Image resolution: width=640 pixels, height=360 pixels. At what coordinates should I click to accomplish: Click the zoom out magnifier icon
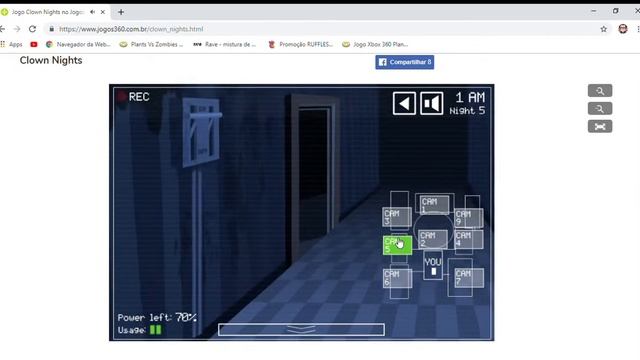600,109
